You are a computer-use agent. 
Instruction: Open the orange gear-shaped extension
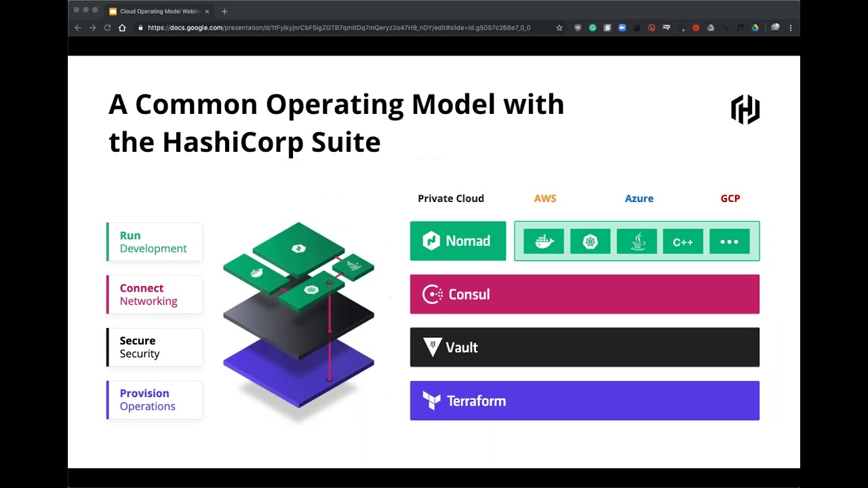coord(696,28)
